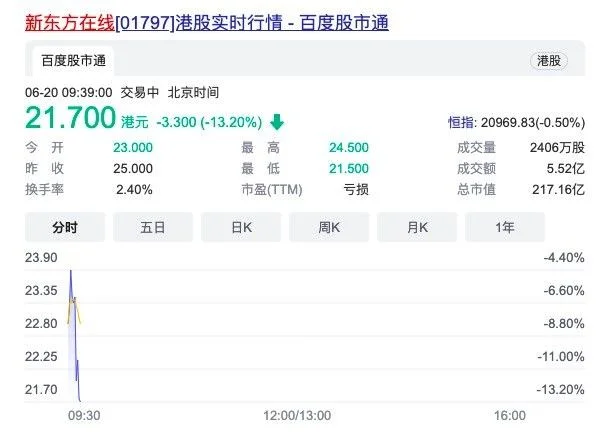Click the 12:00/13:00 time axis marker
Screen dimensions: 613x432
(297, 414)
